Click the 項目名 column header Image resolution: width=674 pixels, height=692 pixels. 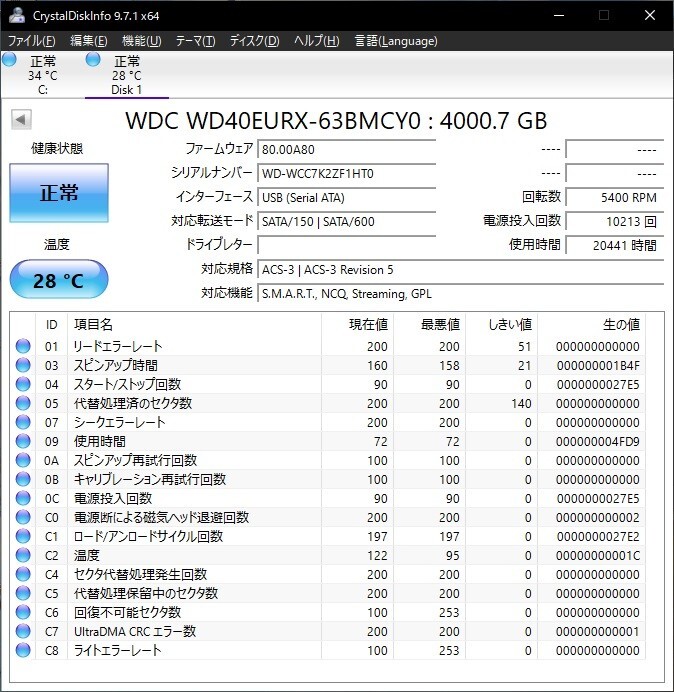pos(195,325)
